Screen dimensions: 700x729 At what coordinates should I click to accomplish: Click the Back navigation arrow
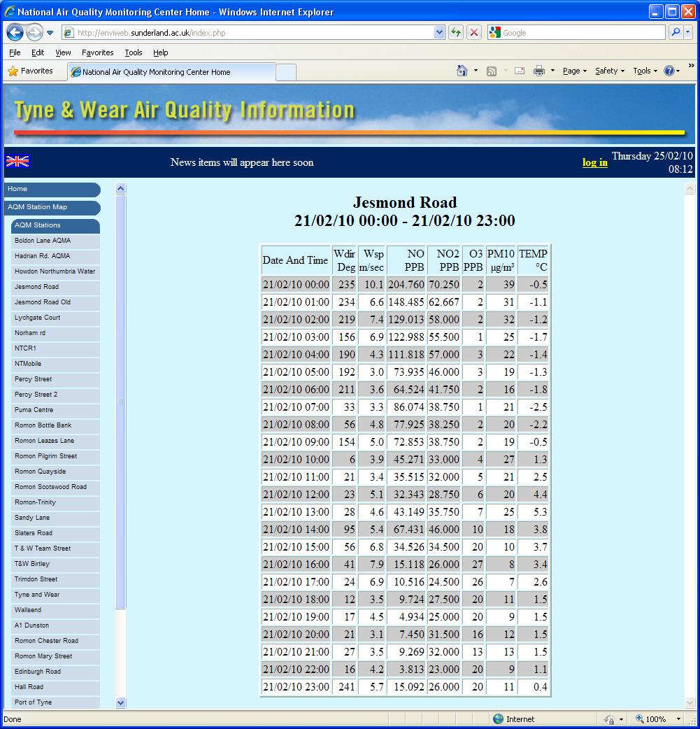coord(14,32)
